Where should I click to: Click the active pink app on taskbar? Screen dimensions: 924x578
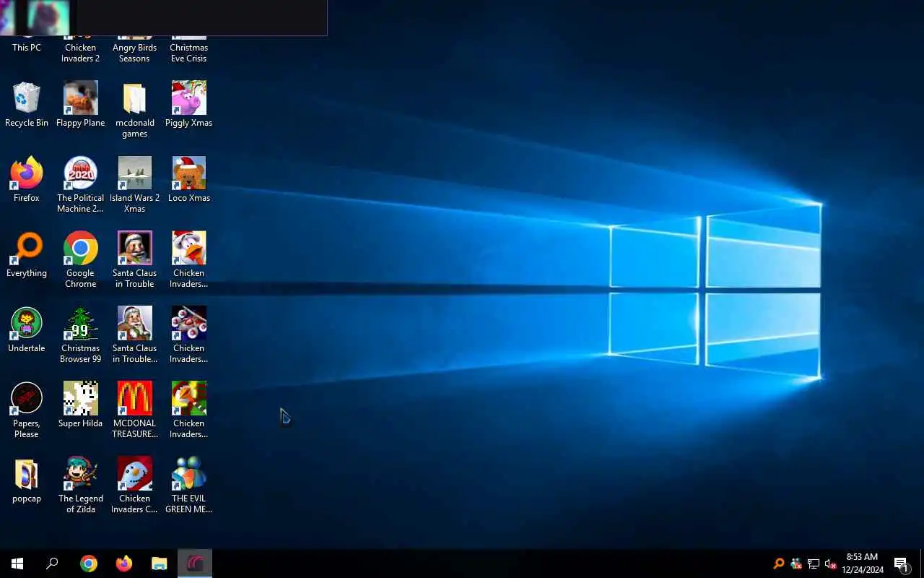(195, 564)
